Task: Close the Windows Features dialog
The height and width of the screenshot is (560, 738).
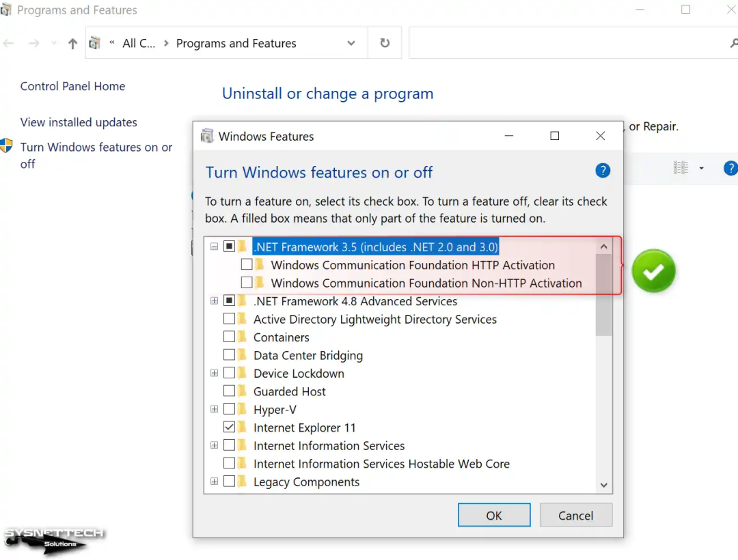Action: pyautogui.click(x=600, y=136)
